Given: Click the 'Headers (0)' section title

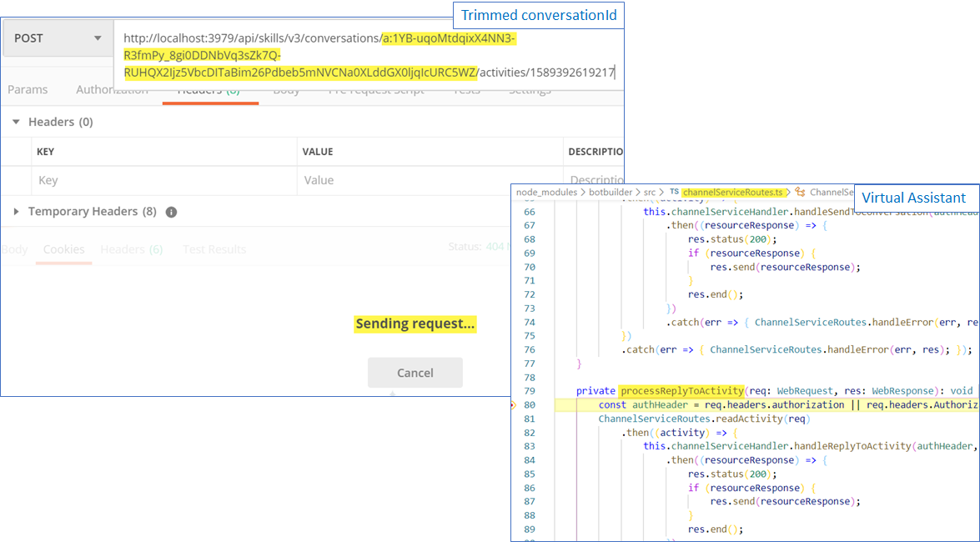Looking at the screenshot, I should (61, 122).
